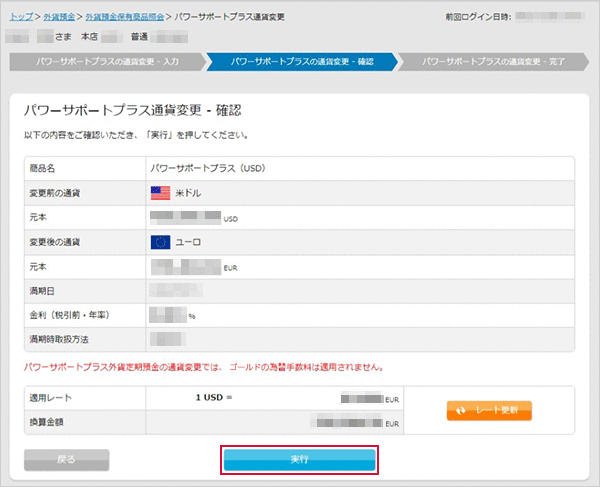Click the product name パワーサポートプラス（USD）
Viewport: 600px width, 487px height.
[x=207, y=168]
